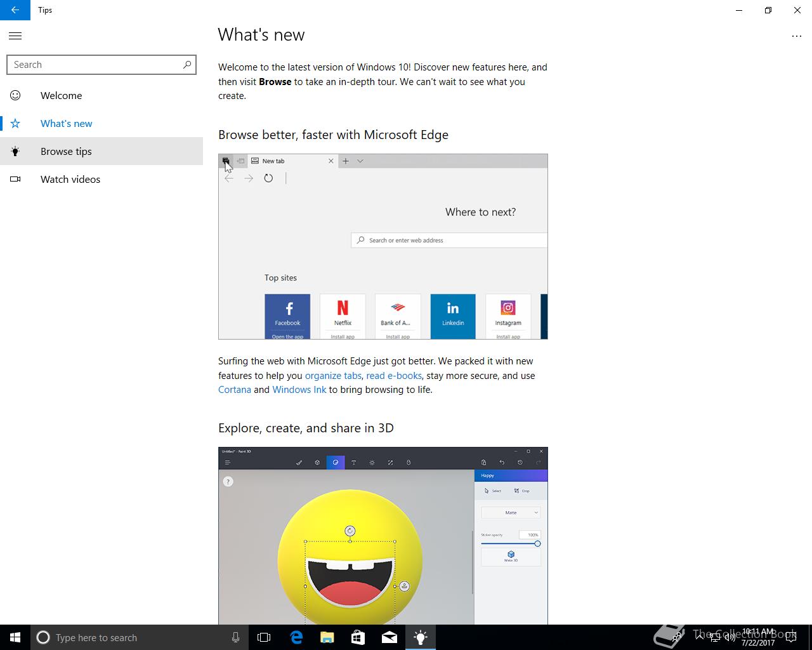This screenshot has width=812, height=650.
Task: Click the back arrow in Tips title bar
Action: (x=15, y=10)
